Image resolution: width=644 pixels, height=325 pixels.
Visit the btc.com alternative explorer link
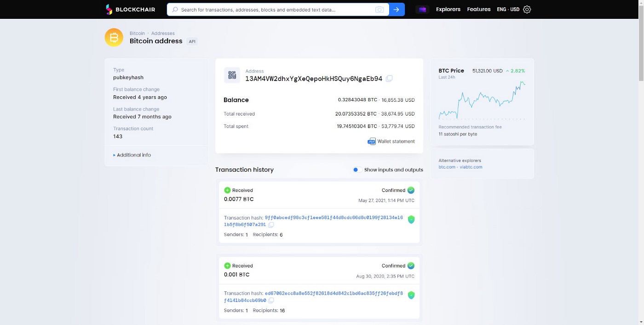(446, 167)
